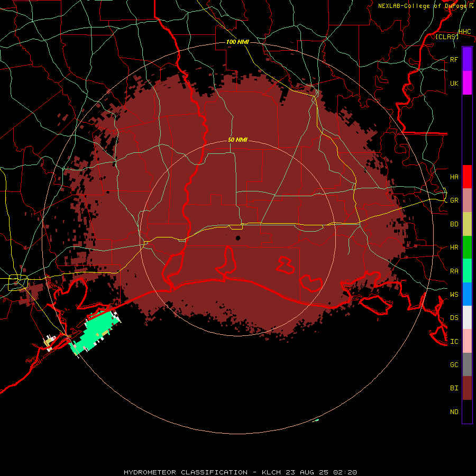This screenshot has height=476, width=476.
Task: Click the "RF" legend label
Action: [x=454, y=60]
